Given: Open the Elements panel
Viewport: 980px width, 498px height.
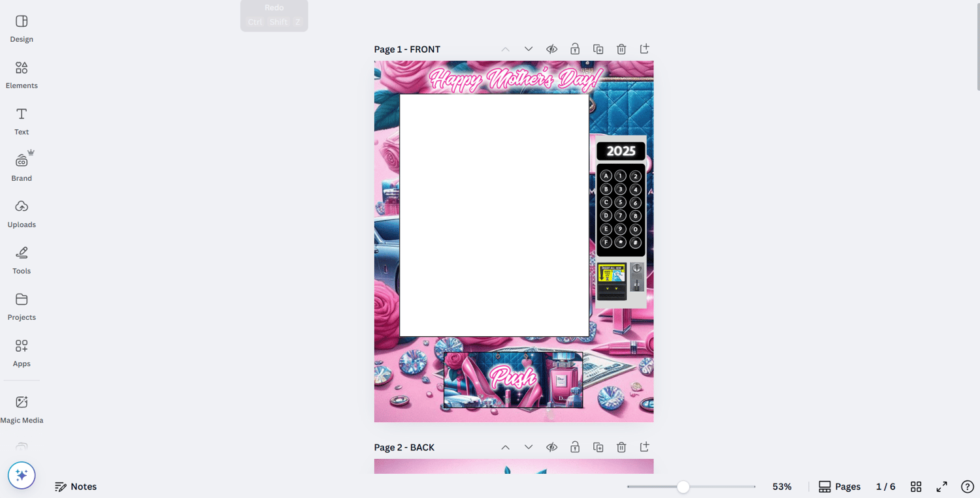Looking at the screenshot, I should (22, 76).
